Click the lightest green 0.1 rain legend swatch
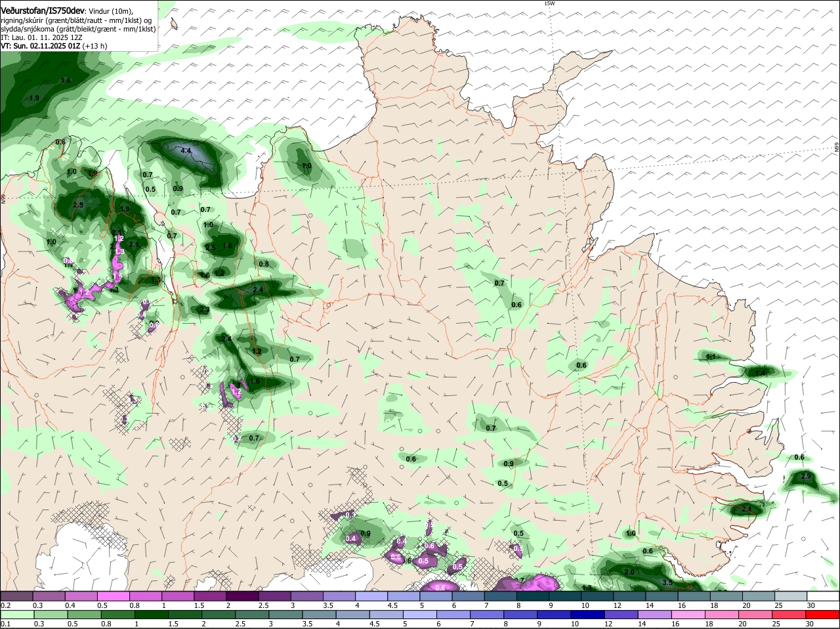The image size is (840, 629). pyautogui.click(x=17, y=615)
